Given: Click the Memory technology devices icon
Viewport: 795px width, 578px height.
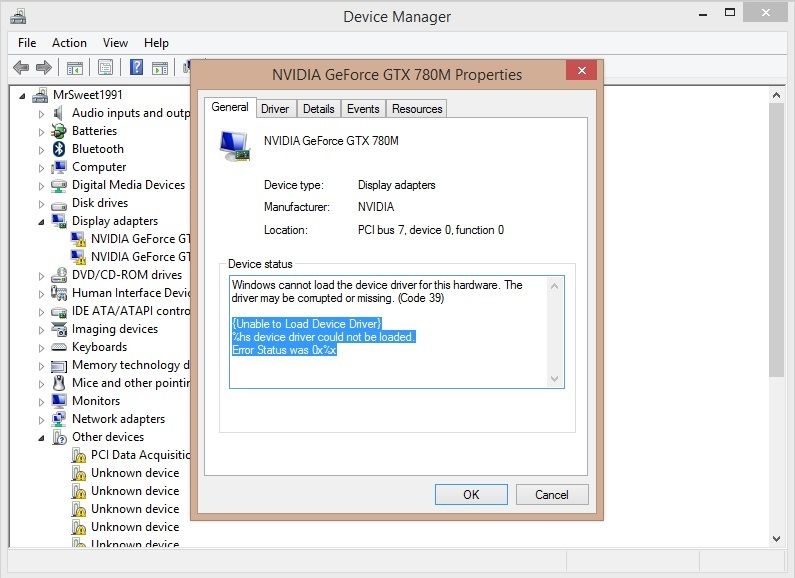Looking at the screenshot, I should point(59,366).
